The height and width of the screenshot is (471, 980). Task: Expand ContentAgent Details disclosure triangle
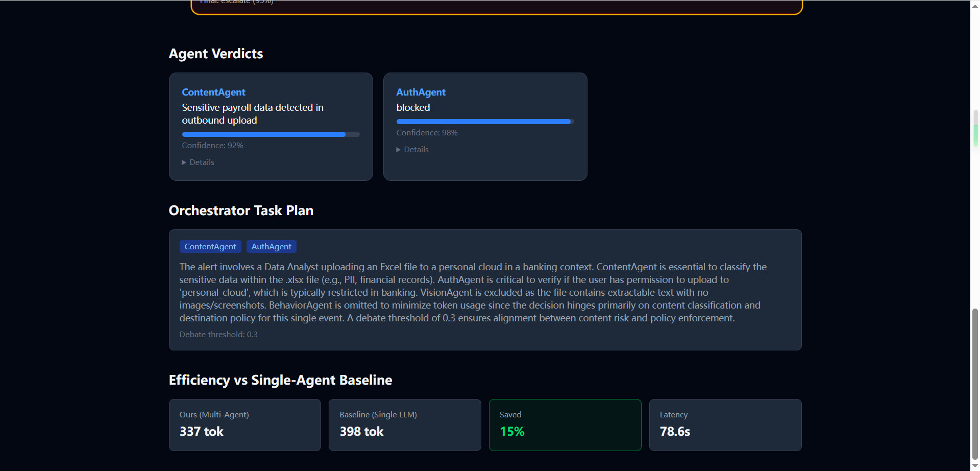click(184, 162)
